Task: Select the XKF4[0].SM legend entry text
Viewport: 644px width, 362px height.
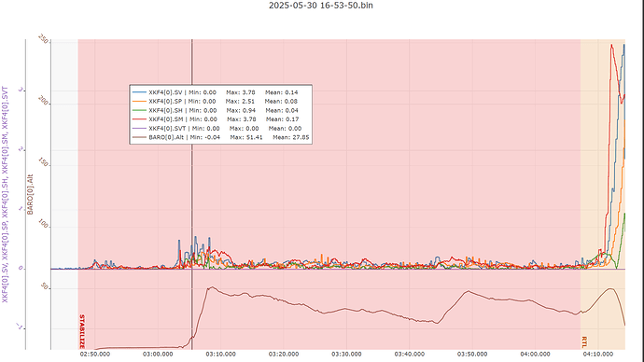Action: [x=166, y=119]
